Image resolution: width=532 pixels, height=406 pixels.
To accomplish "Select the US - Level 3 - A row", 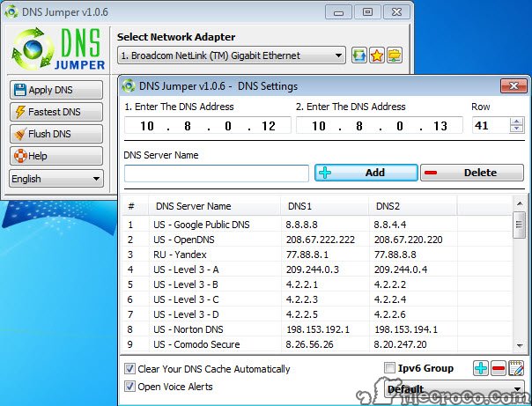I will [317, 269].
